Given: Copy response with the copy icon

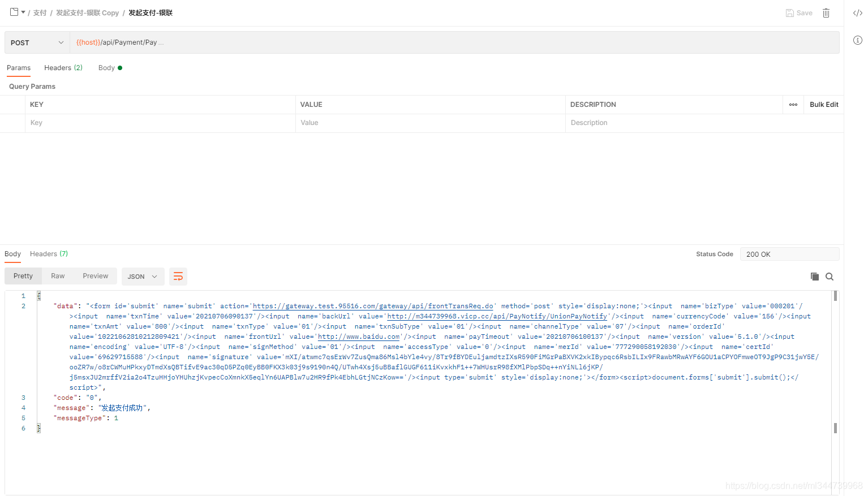Looking at the screenshot, I should 815,277.
